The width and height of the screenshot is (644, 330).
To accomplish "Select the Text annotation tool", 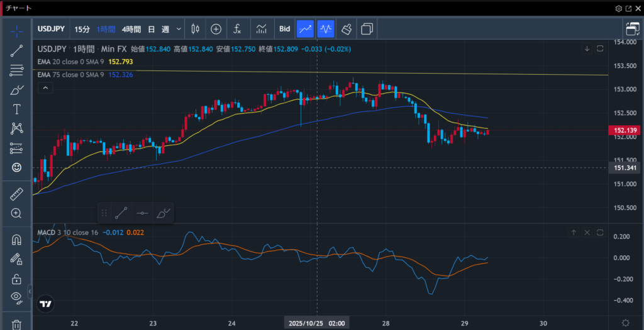I will click(x=16, y=109).
